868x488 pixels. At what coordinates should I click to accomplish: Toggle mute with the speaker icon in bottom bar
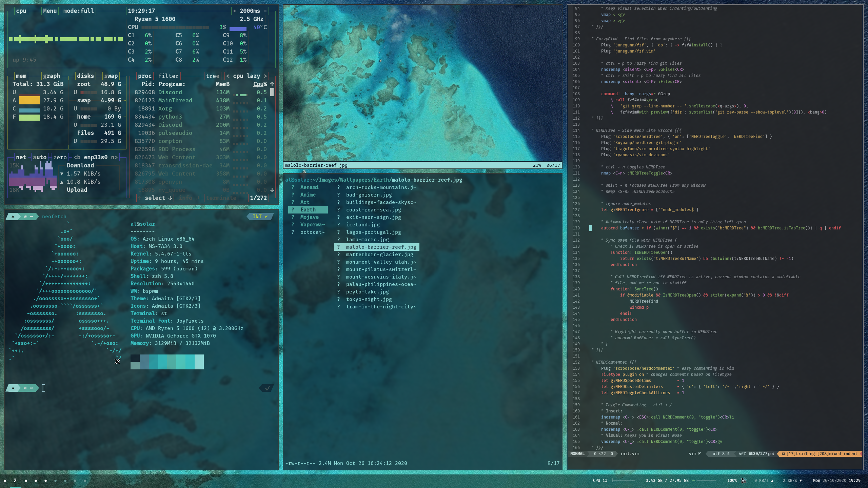[744, 481]
